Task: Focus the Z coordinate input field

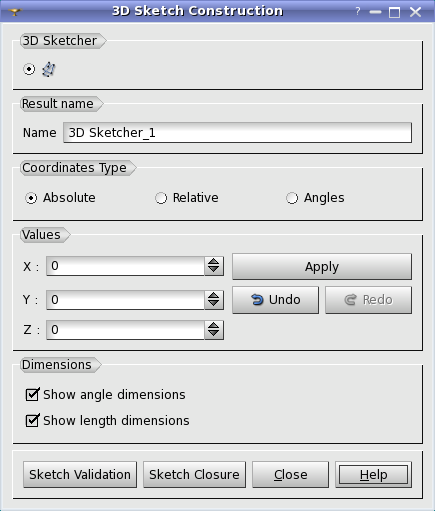Action: click(125, 330)
